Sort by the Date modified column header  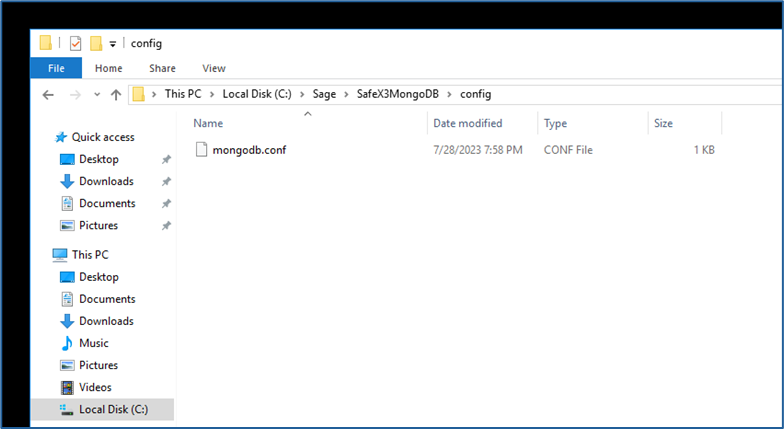click(x=467, y=123)
